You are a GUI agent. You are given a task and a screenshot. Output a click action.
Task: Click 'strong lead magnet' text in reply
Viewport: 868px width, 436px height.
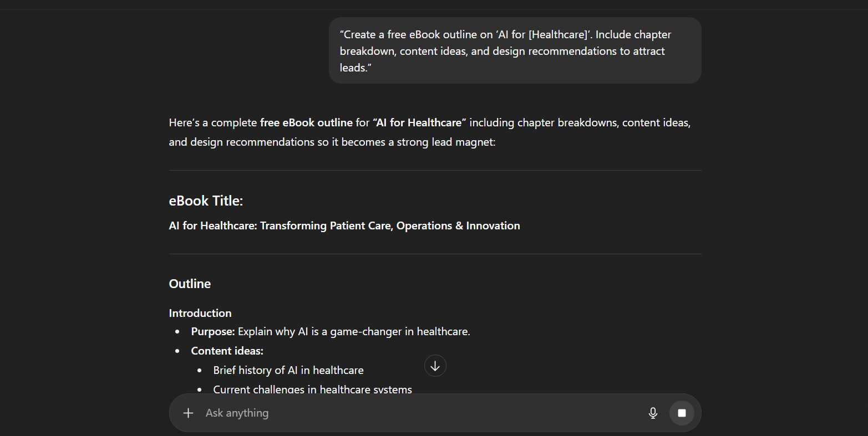445,142
